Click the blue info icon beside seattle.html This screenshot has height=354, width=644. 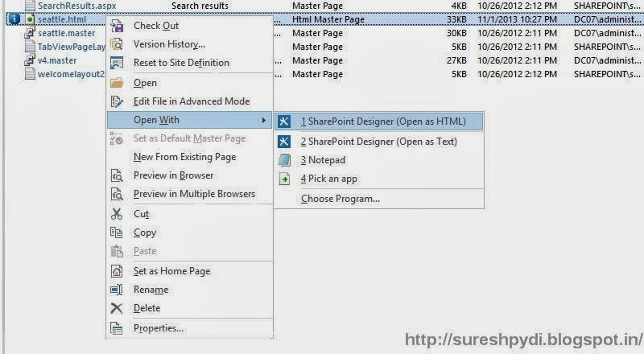click(x=14, y=19)
